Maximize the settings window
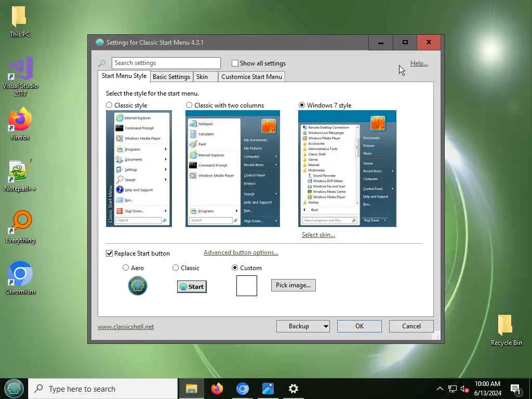Image resolution: width=532 pixels, height=399 pixels. point(405,43)
